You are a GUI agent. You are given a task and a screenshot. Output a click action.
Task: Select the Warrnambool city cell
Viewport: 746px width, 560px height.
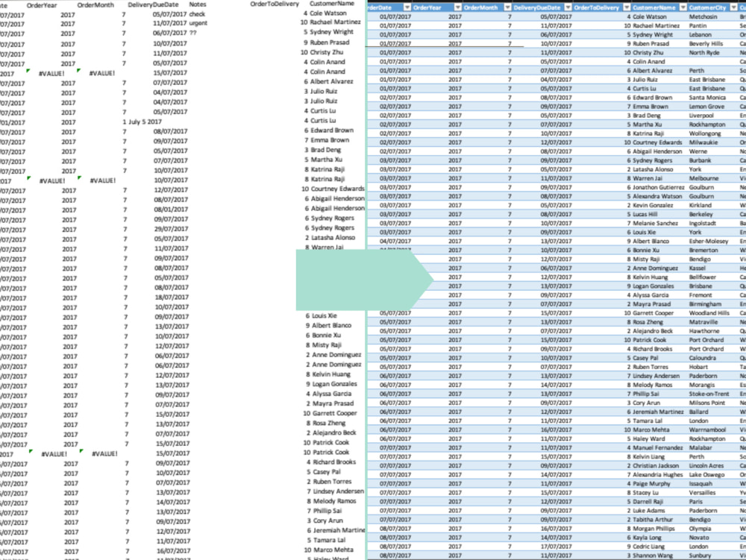click(707, 430)
